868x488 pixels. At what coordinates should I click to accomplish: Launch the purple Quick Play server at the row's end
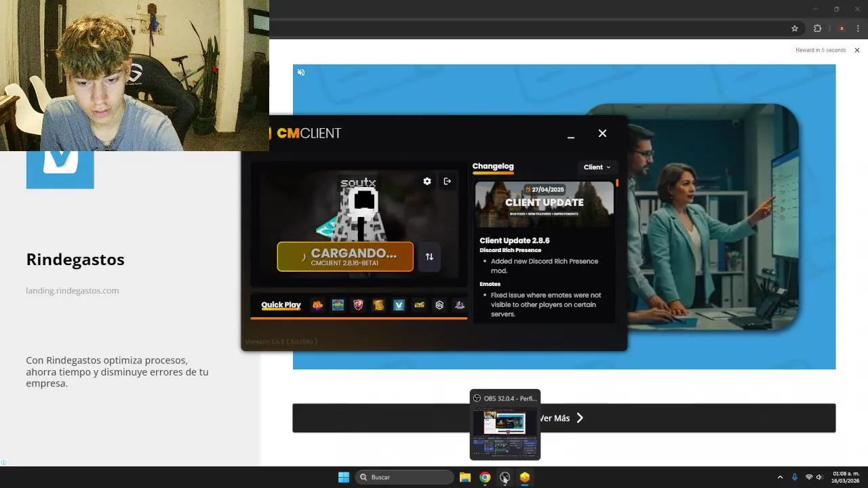click(x=460, y=305)
